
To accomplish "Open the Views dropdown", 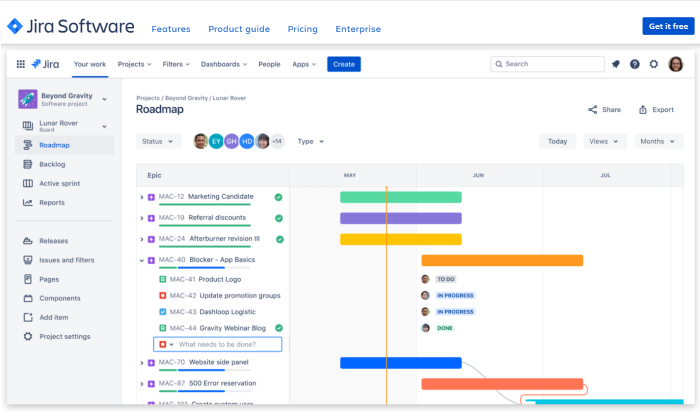I will [x=604, y=141].
